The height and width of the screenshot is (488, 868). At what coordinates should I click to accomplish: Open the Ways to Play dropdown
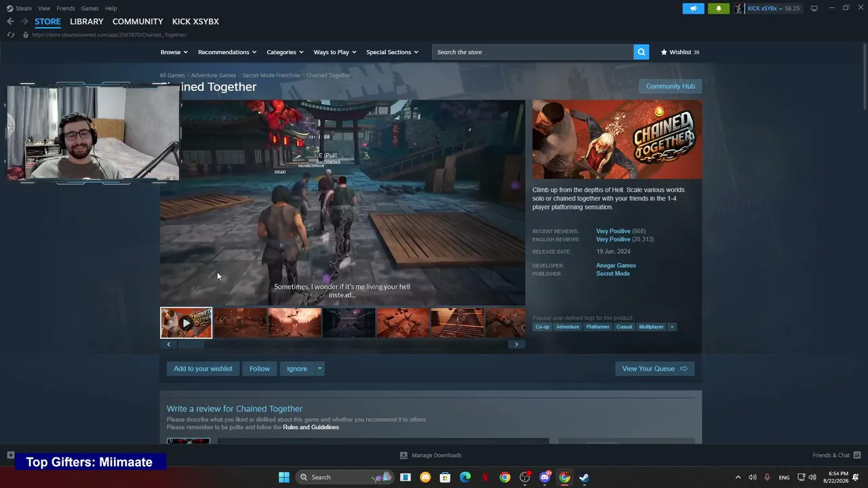coord(335,52)
